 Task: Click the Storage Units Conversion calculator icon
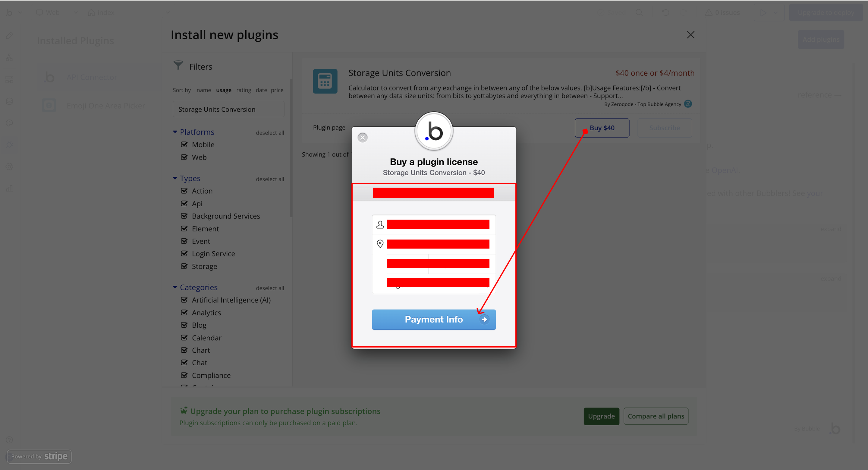coord(325,81)
